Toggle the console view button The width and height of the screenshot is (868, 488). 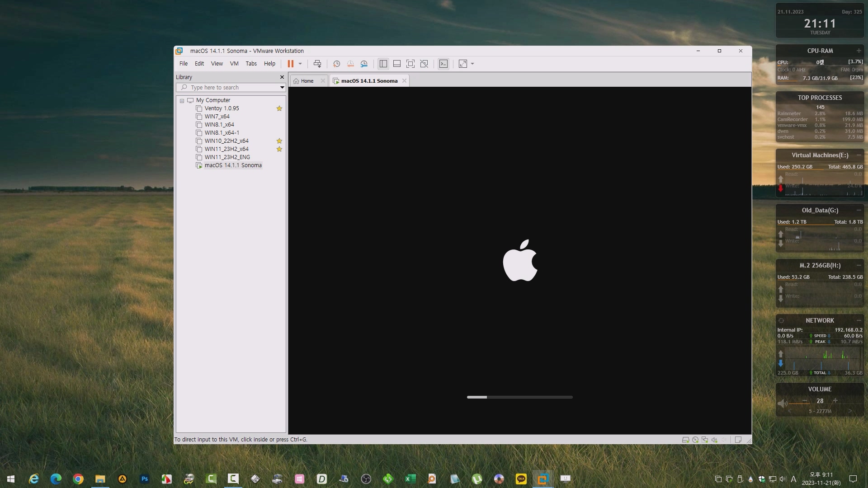click(x=443, y=64)
